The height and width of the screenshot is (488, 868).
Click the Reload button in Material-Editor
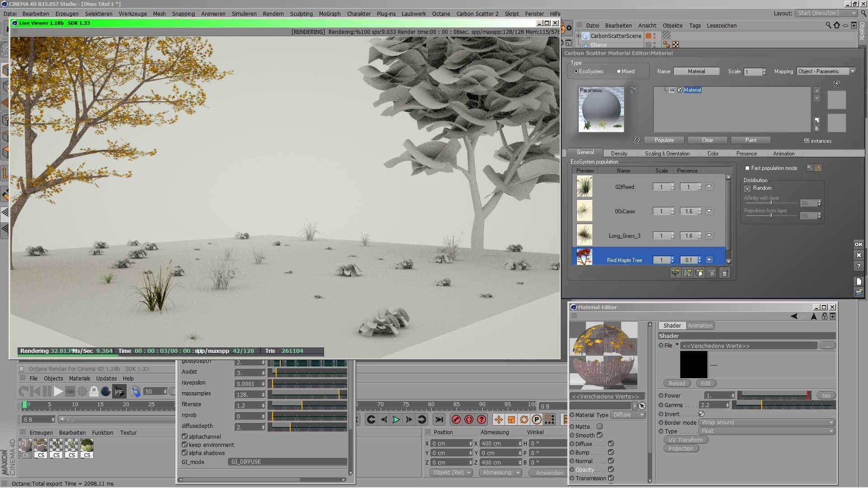pyautogui.click(x=677, y=384)
